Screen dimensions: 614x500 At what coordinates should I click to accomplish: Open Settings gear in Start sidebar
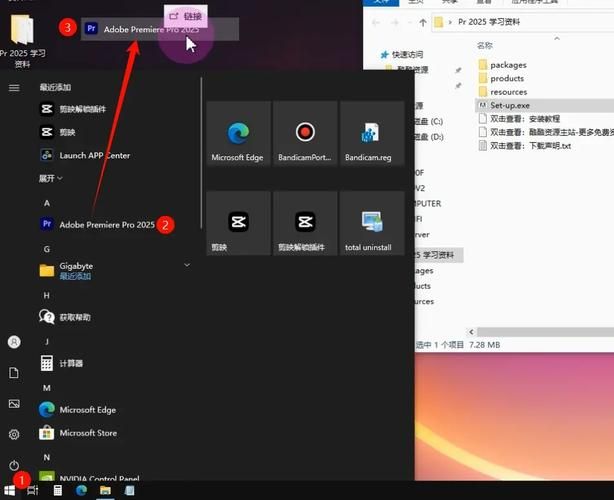point(14,434)
